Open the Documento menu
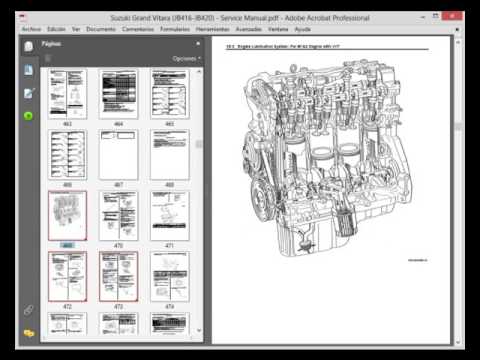480x360 pixels. [101, 29]
